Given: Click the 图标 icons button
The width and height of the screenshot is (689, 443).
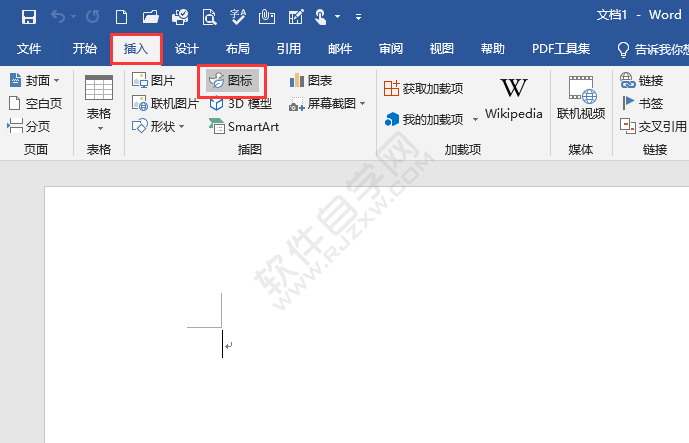Looking at the screenshot, I should click(232, 80).
